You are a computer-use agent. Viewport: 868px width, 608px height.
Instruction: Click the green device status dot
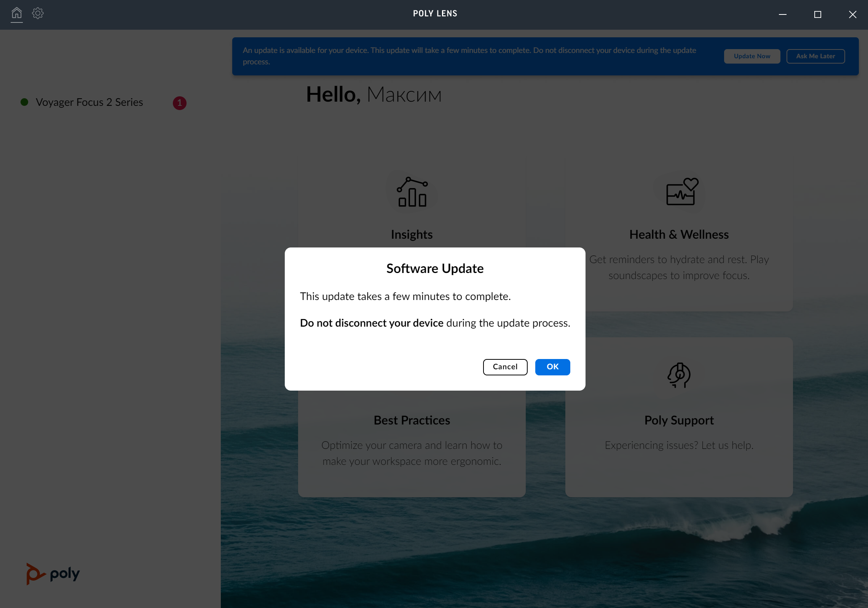[24, 102]
